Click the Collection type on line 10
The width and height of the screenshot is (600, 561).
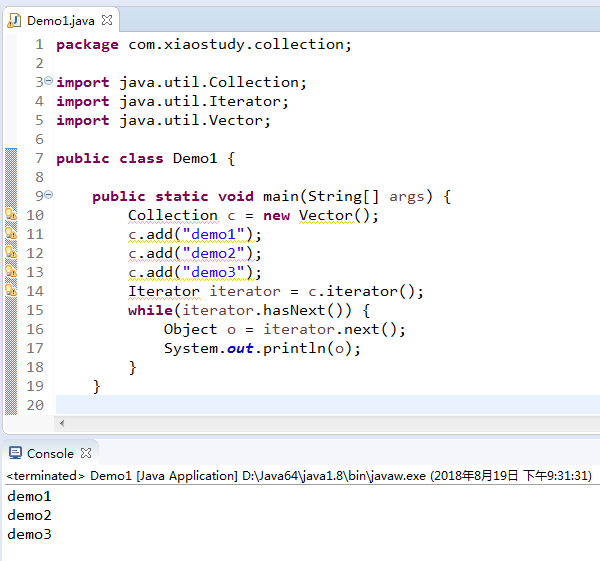tap(173, 215)
